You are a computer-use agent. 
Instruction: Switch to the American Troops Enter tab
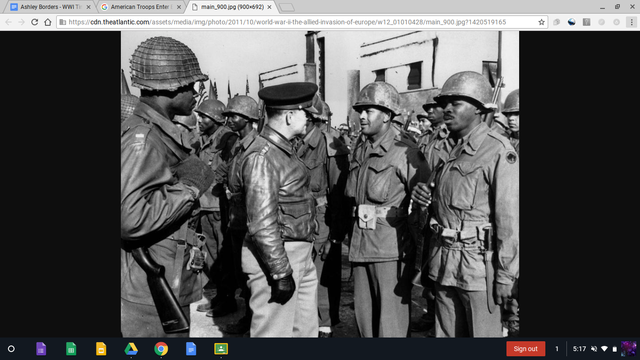click(141, 7)
